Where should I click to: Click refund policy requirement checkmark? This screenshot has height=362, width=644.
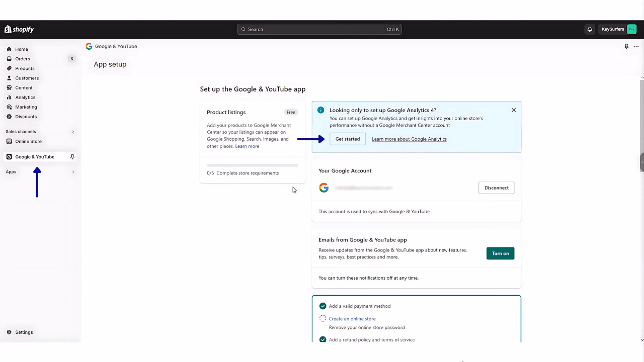(x=323, y=340)
